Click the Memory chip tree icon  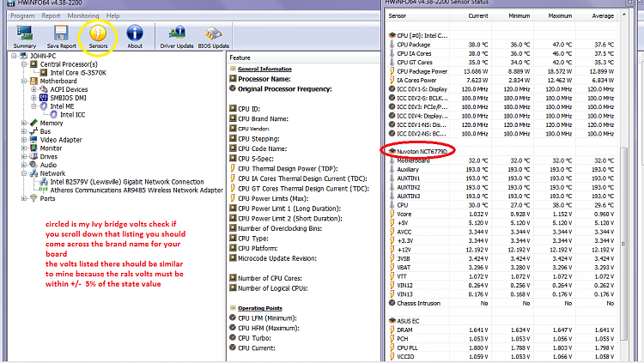33,123
